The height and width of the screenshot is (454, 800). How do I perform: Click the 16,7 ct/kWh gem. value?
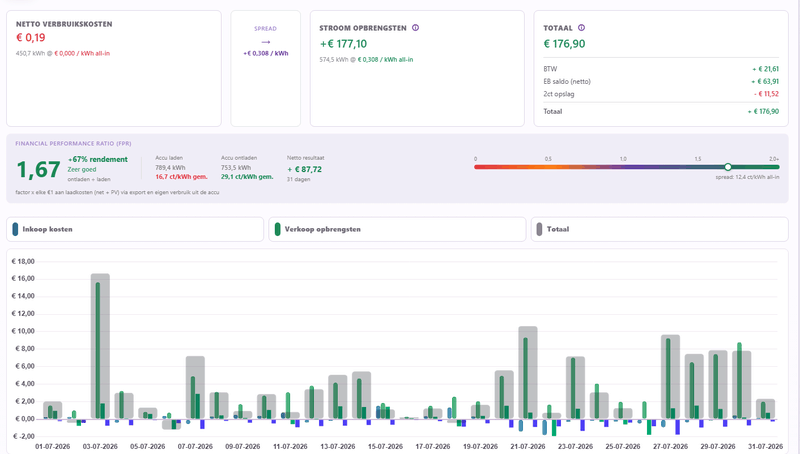[x=181, y=177]
